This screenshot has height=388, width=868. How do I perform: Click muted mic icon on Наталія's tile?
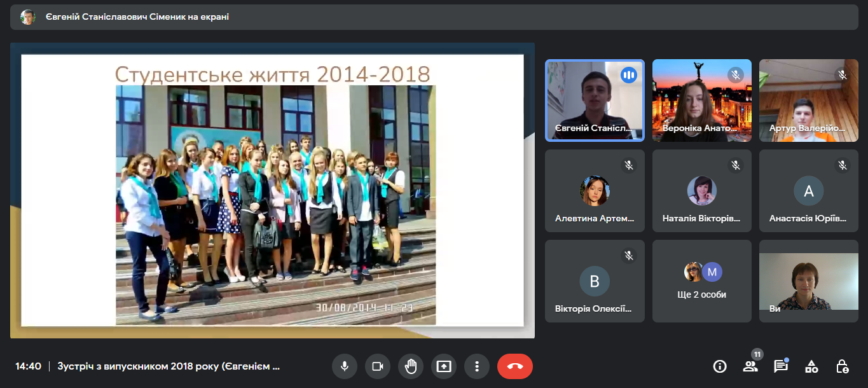(736, 165)
